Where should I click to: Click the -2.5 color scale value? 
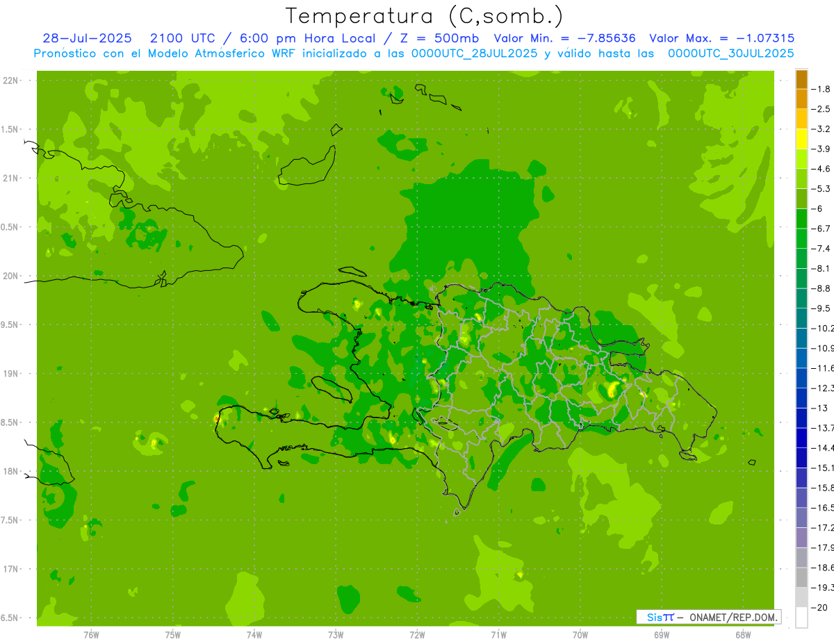(x=821, y=109)
